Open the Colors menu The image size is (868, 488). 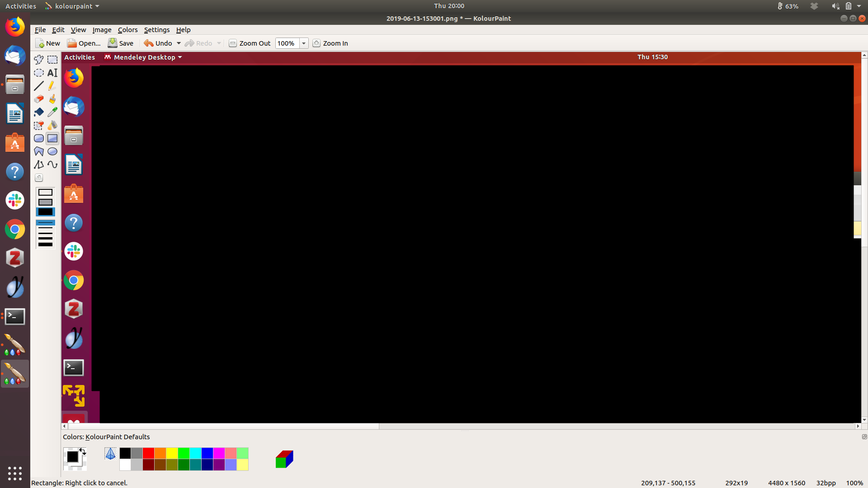[127, 30]
